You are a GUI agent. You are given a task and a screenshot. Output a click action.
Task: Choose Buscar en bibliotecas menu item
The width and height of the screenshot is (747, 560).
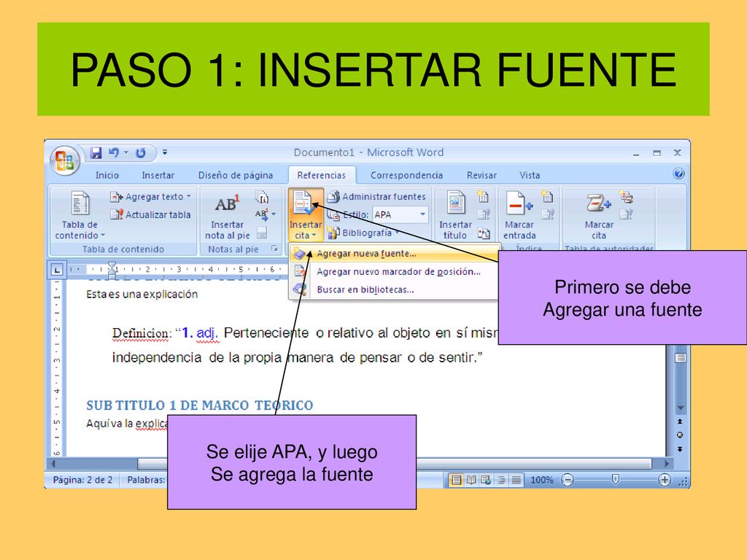(395, 289)
